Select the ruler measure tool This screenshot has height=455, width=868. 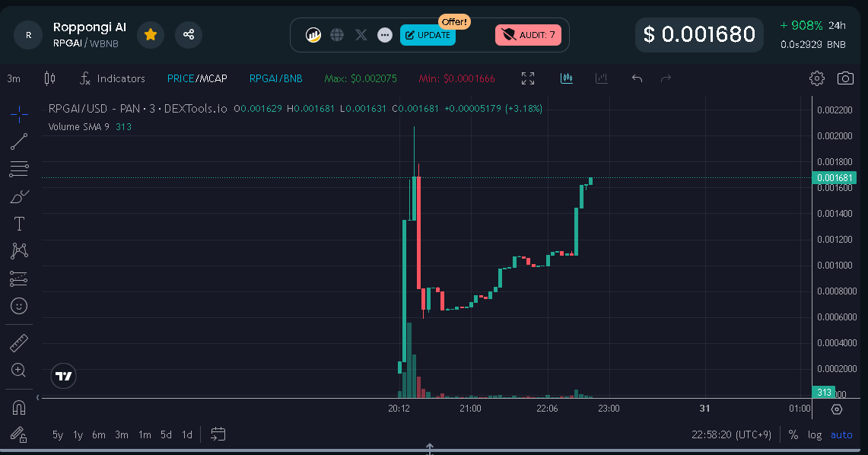click(x=19, y=343)
